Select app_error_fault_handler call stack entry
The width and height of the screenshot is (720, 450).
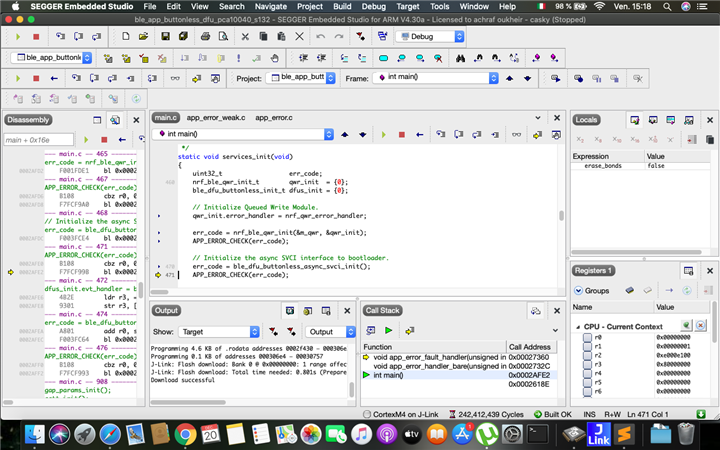[x=459, y=357]
